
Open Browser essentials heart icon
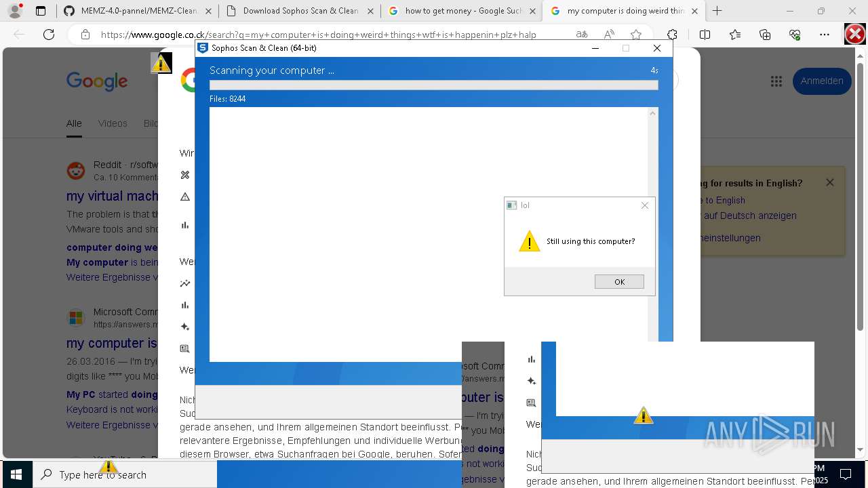pyautogui.click(x=795, y=35)
